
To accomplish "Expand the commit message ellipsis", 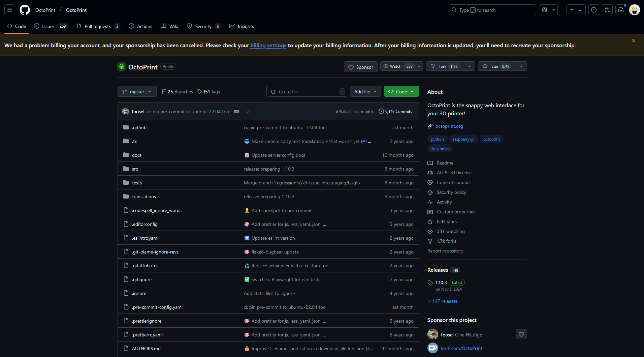I will (236, 112).
